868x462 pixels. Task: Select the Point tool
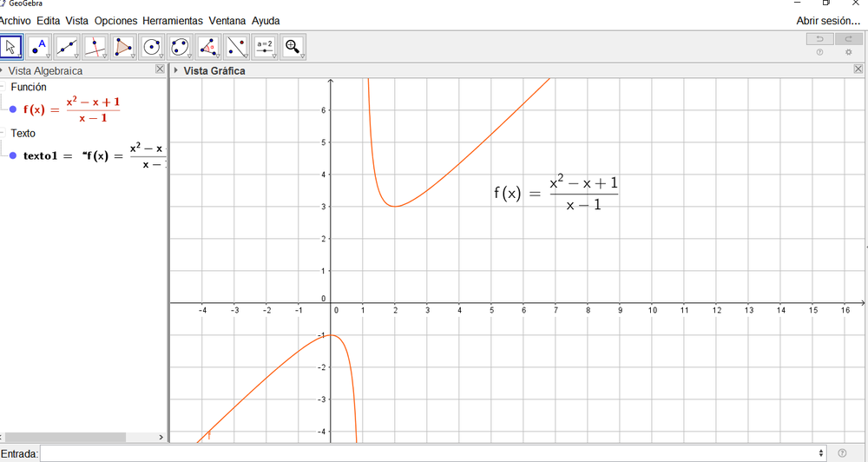[x=39, y=47]
